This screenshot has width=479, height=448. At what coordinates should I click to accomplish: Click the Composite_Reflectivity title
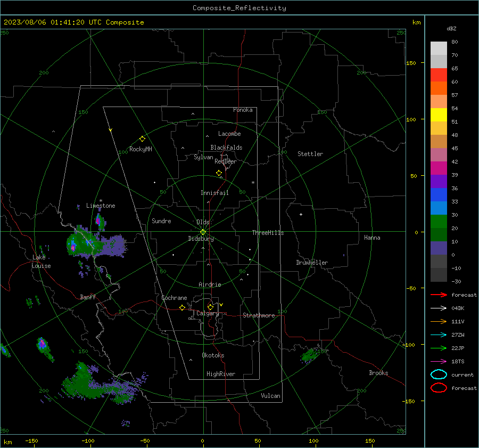tap(240, 8)
